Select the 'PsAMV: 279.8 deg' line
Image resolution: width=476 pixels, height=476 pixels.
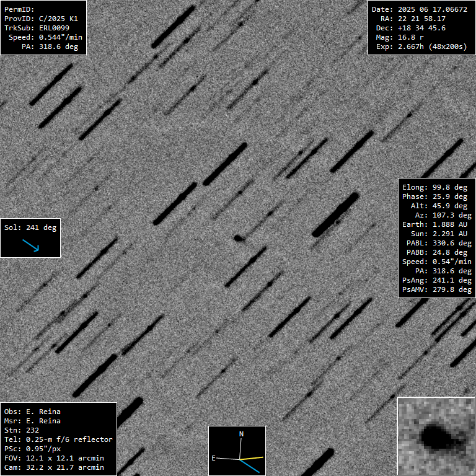[x=437, y=289]
